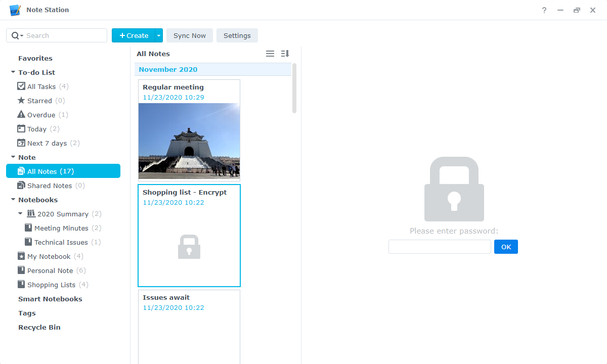Click OK to submit password
The width and height of the screenshot is (607, 364).
tap(506, 247)
